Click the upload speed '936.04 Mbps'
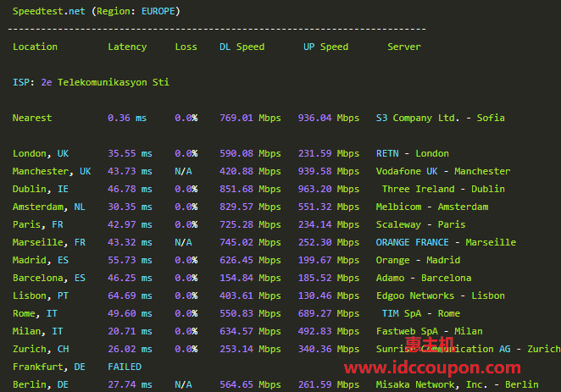The image size is (561, 392). 329,118
